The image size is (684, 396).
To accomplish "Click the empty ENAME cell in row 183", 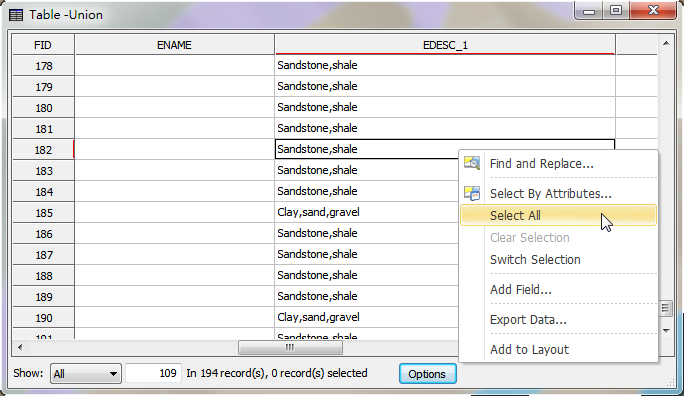I will pos(174,171).
